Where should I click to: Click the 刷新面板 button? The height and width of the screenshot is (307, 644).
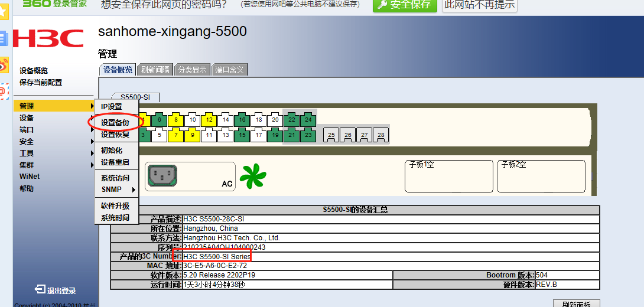(x=577, y=303)
